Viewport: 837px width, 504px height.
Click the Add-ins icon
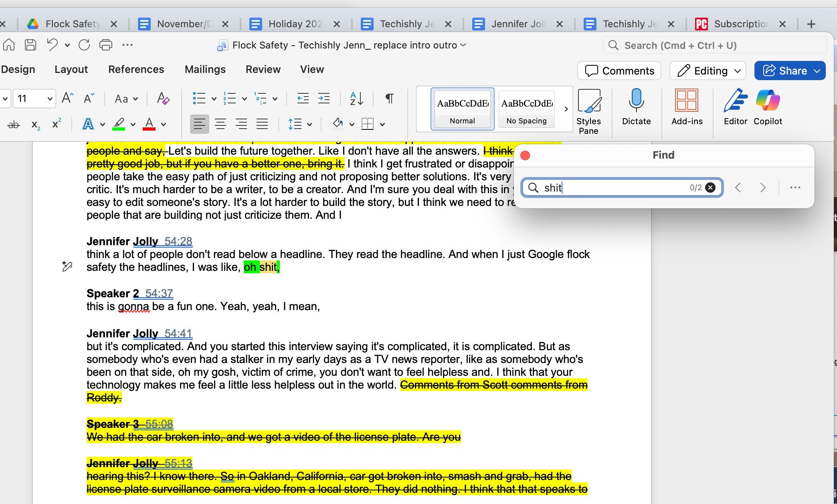pyautogui.click(x=687, y=100)
